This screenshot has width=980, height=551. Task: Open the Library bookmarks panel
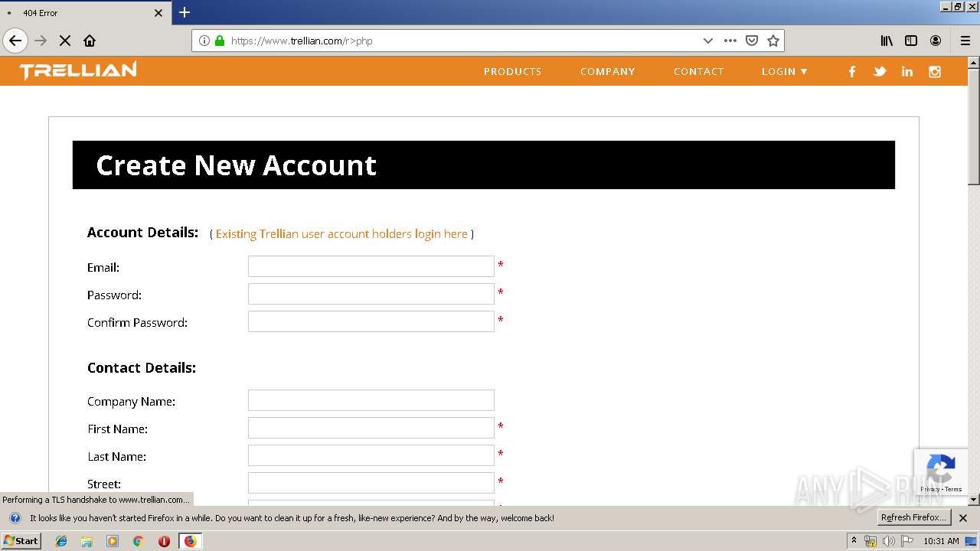[887, 41]
